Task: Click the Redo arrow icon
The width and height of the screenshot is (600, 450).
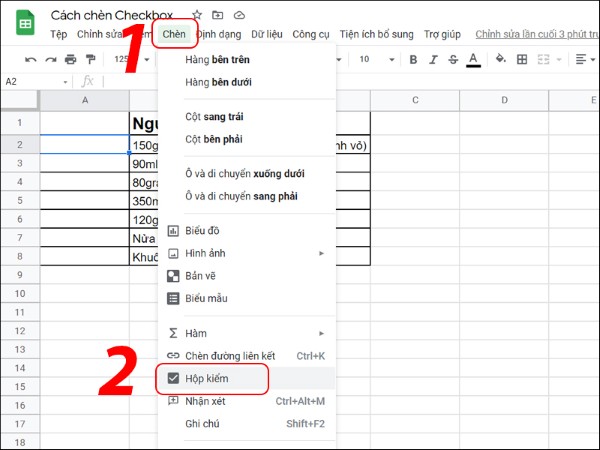Action: (51, 60)
